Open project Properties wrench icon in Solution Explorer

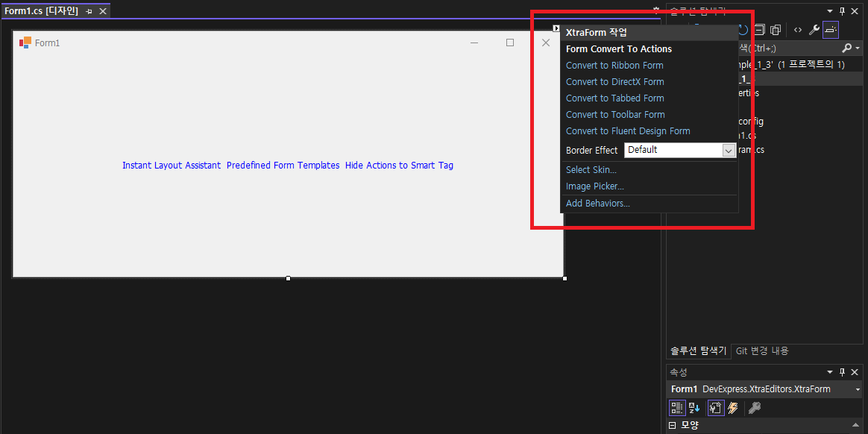pos(814,29)
